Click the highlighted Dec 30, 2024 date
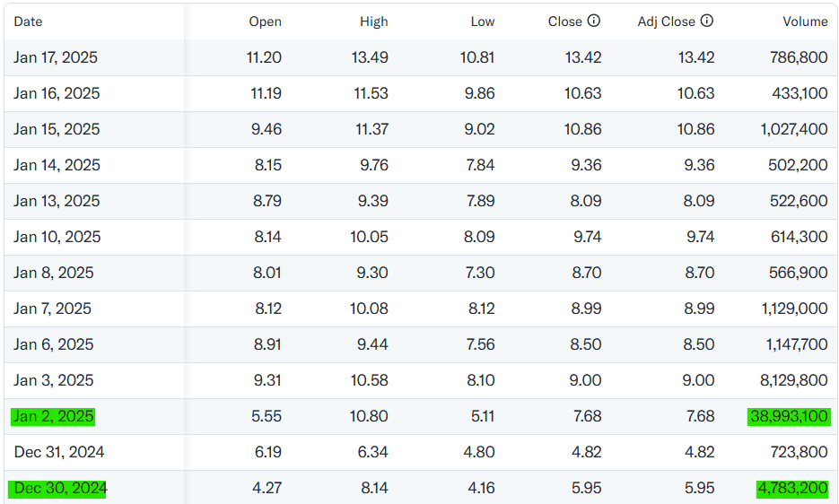Image resolution: width=839 pixels, height=504 pixels. click(59, 488)
